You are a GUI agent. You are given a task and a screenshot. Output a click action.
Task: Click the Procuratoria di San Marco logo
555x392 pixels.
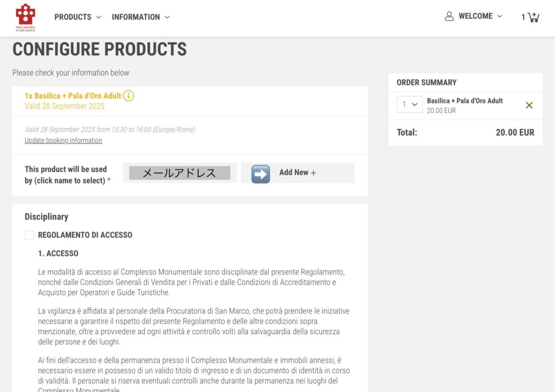click(x=25, y=17)
